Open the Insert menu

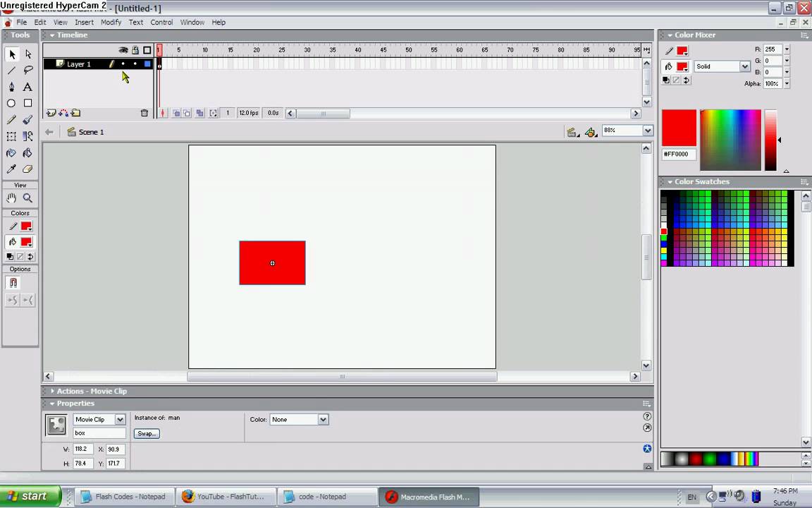tap(84, 23)
